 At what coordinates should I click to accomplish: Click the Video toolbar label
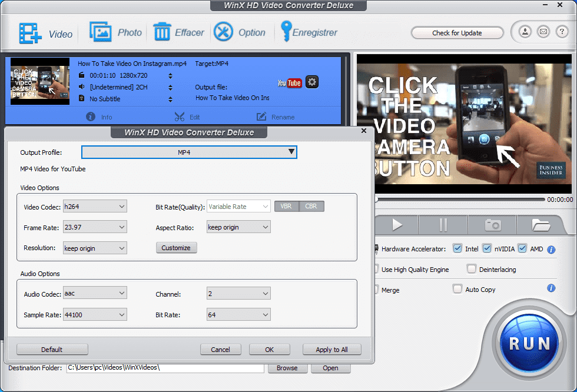click(x=61, y=35)
